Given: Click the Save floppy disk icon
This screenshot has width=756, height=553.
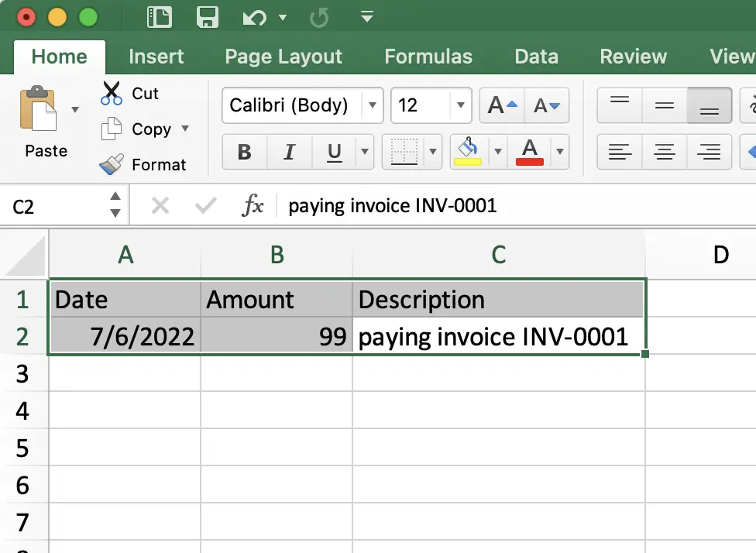Looking at the screenshot, I should [208, 17].
